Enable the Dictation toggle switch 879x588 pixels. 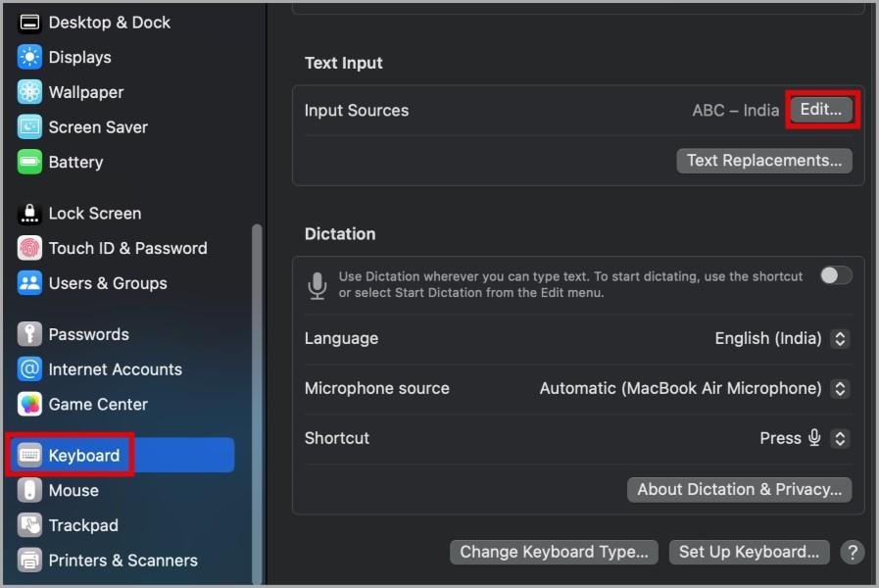coord(836,275)
